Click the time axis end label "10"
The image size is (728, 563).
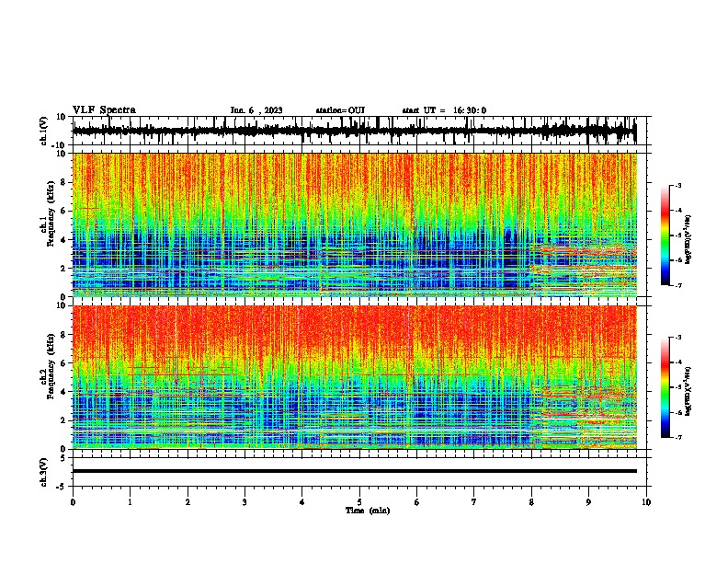click(x=646, y=502)
